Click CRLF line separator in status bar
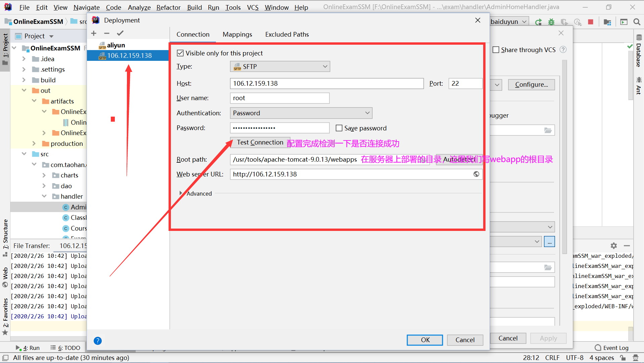This screenshot has height=363, width=644. (552, 358)
